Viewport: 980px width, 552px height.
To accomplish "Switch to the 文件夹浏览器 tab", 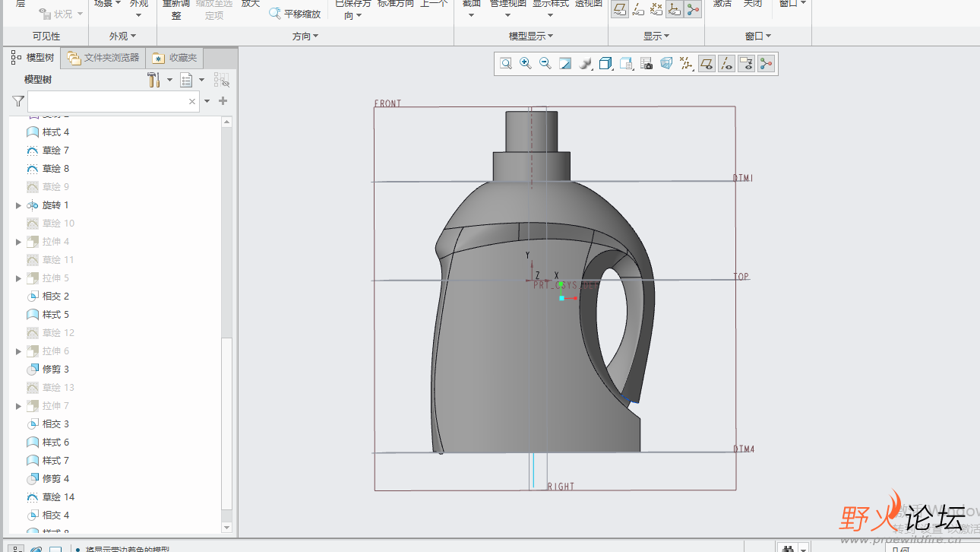I will click(x=103, y=58).
